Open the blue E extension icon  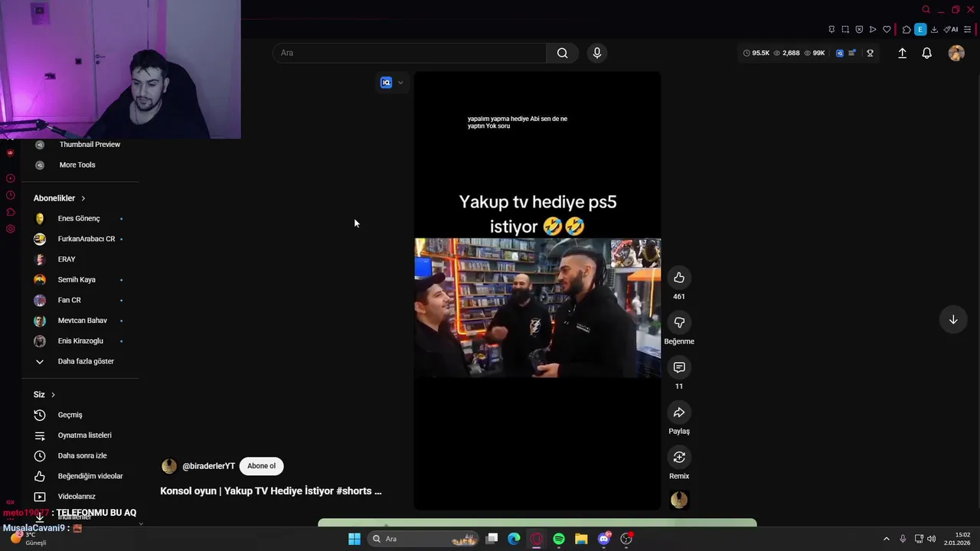point(920,29)
